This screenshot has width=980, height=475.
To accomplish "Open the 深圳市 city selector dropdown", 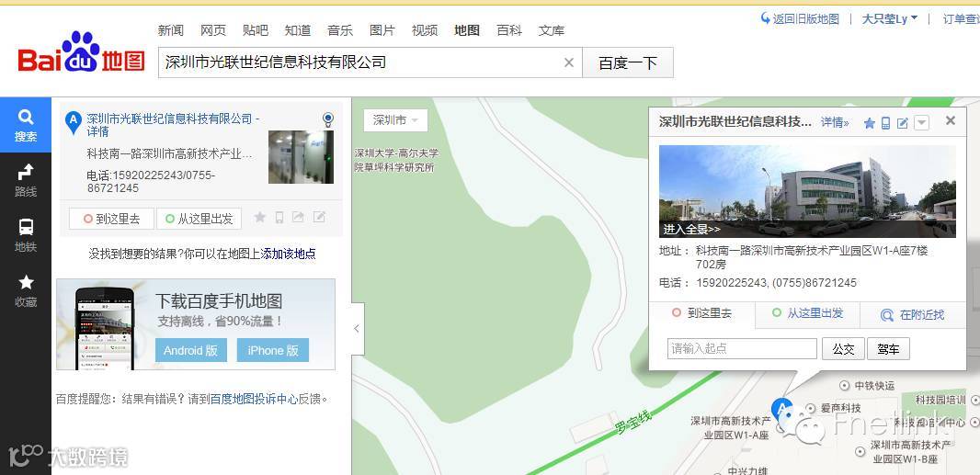I will pyautogui.click(x=395, y=120).
